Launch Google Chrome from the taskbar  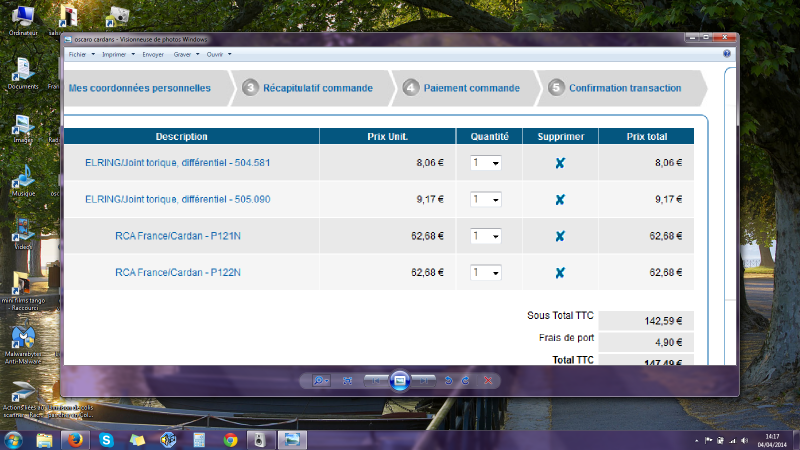pyautogui.click(x=230, y=440)
